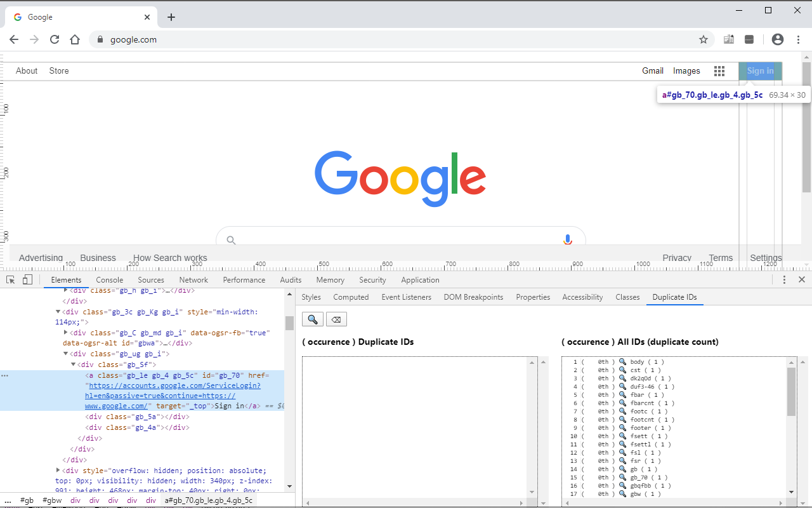The width and height of the screenshot is (812, 508).
Task: Bookmark the page with the star icon
Action: point(703,39)
